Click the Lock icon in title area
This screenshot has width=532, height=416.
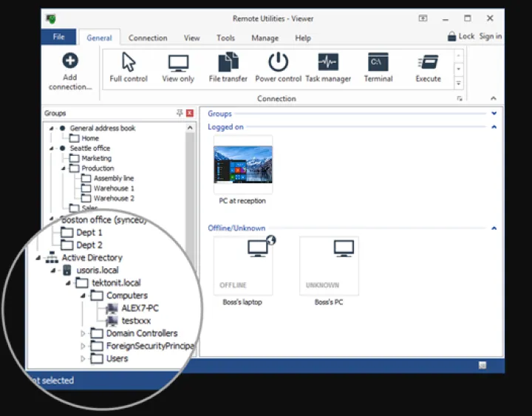tap(452, 36)
